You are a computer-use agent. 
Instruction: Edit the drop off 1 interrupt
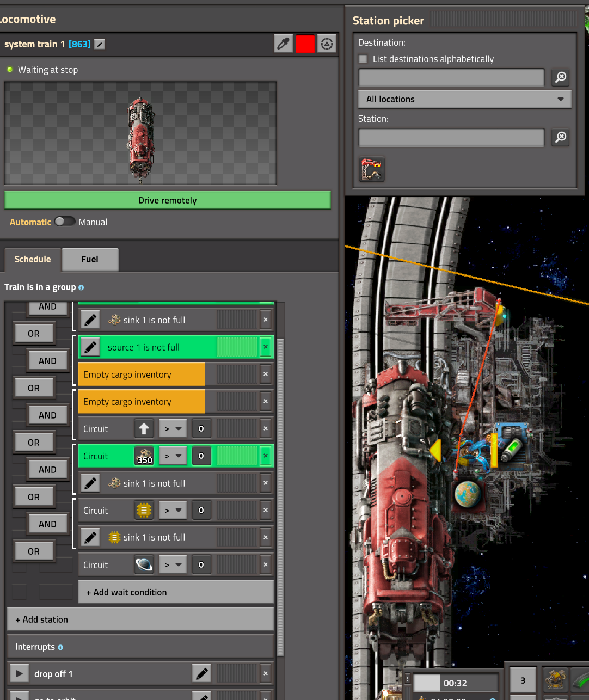pos(202,674)
